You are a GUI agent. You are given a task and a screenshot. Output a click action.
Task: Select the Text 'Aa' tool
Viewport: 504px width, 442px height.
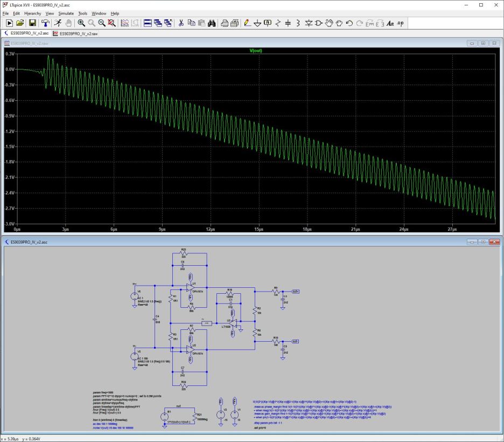click(390, 23)
